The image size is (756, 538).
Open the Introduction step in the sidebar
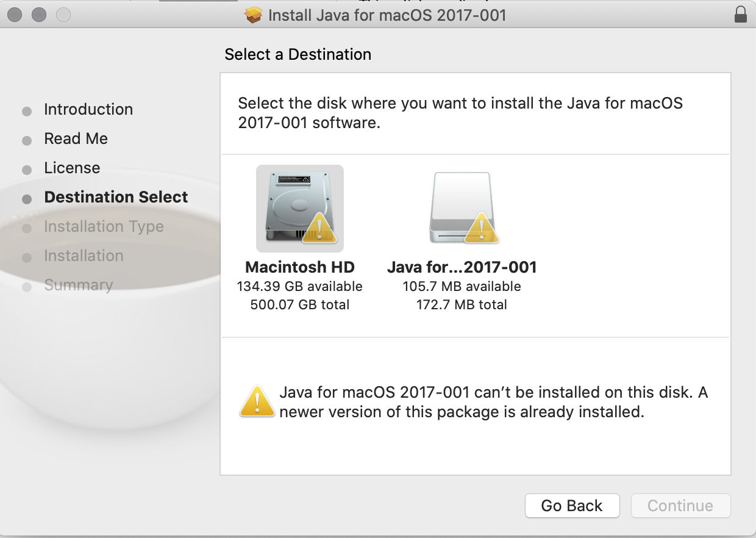(88, 110)
